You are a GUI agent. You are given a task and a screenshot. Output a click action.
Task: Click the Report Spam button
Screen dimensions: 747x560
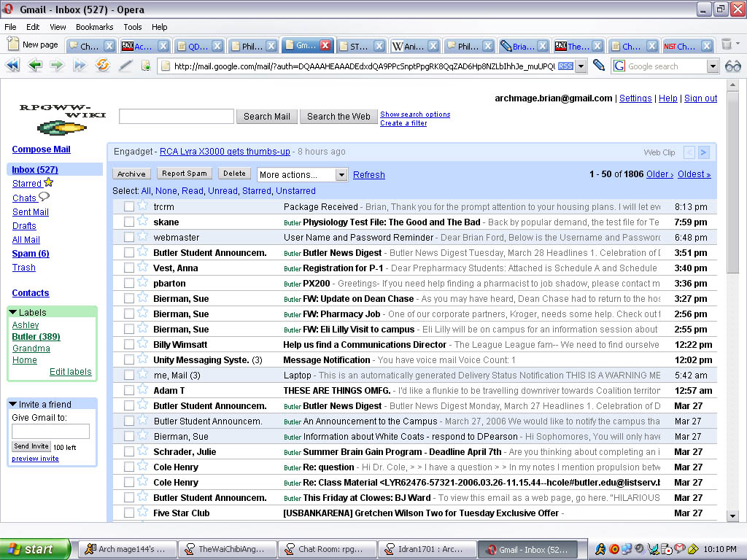(x=185, y=174)
